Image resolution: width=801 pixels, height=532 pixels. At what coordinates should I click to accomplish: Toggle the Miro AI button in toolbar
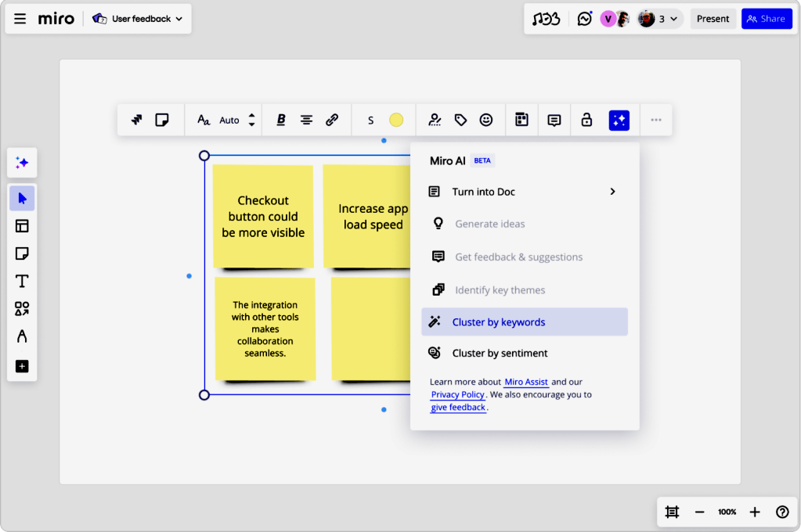[619, 120]
